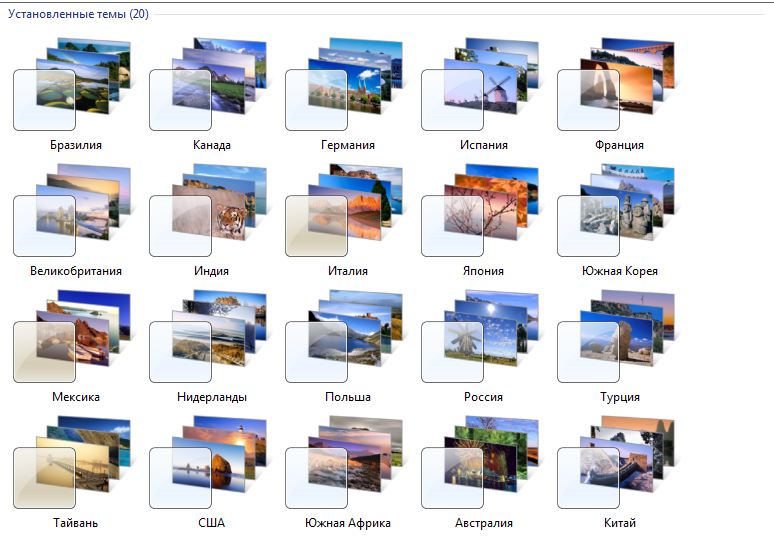
Task: Click the Нидерланды label text
Action: (x=212, y=397)
